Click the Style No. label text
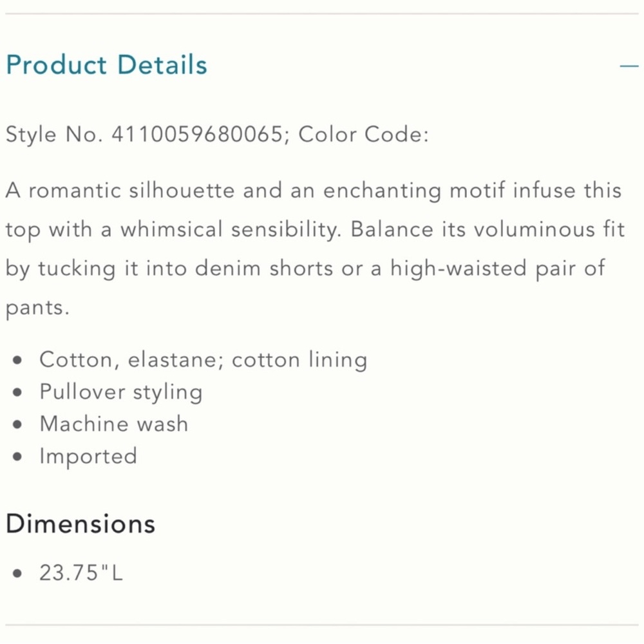 [55, 135]
